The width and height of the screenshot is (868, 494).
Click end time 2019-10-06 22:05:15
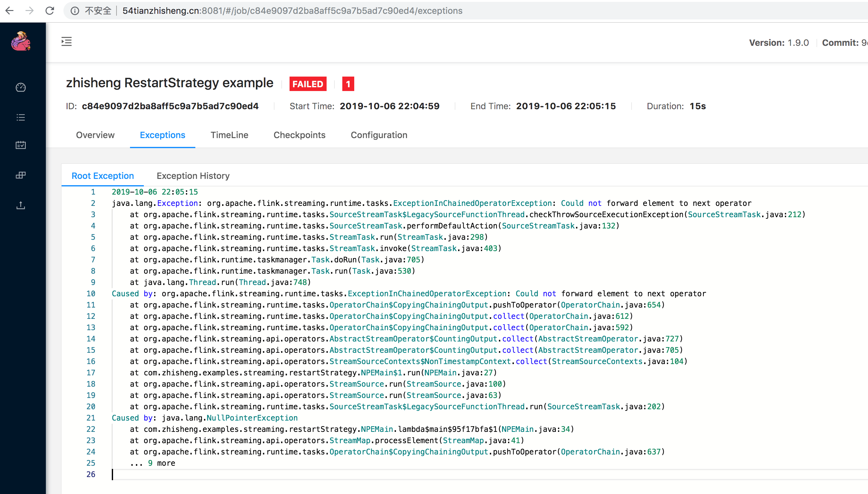click(x=566, y=106)
